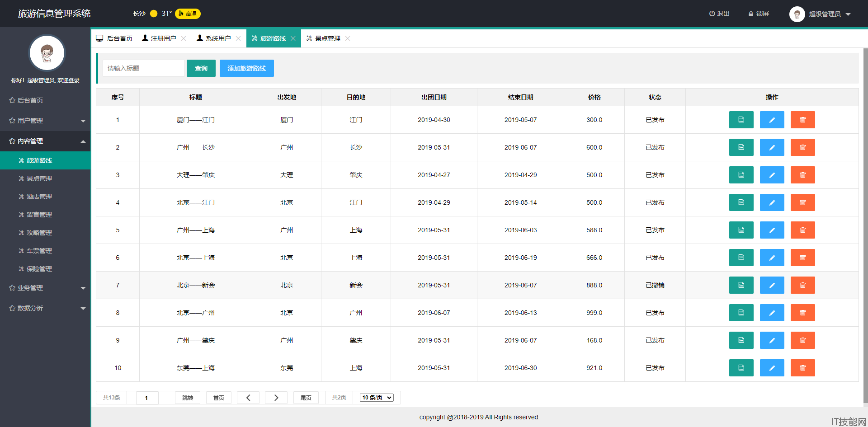Open 保险管理 in the sidebar

click(x=45, y=269)
